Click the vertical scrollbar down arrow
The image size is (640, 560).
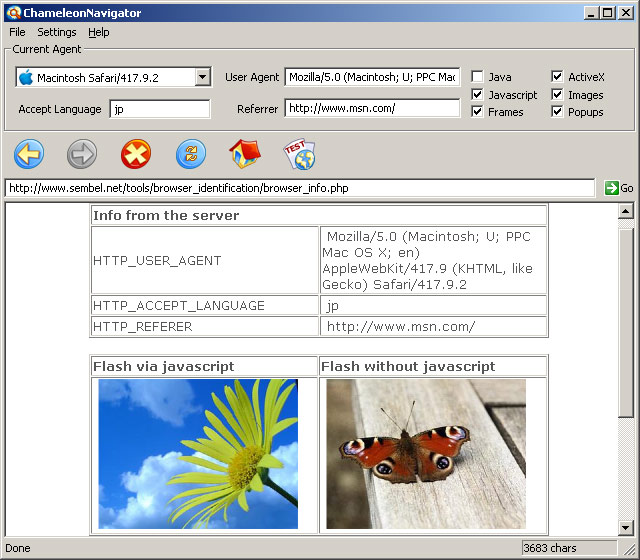[626, 527]
